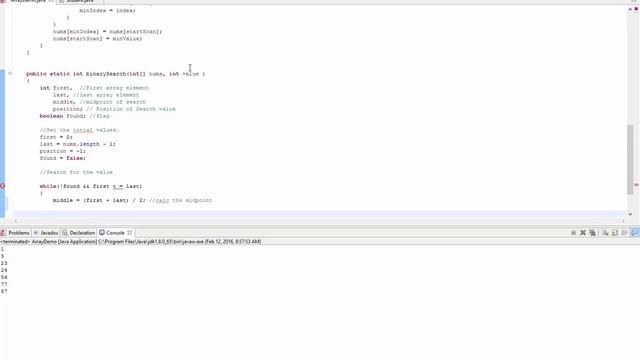Screen dimensions: 640x360
Task: Click the red error indicator atop overview ruler
Action: [636, 9]
